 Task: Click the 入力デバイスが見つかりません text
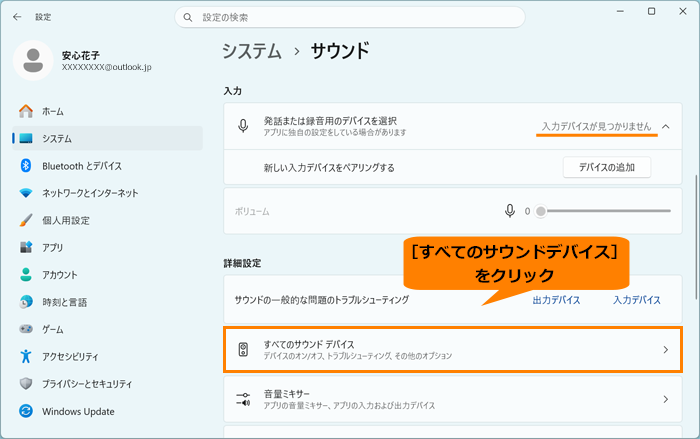(x=596, y=126)
